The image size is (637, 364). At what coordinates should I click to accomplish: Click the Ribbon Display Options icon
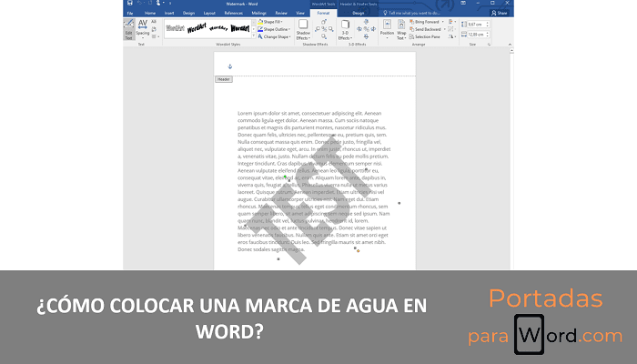463,3
